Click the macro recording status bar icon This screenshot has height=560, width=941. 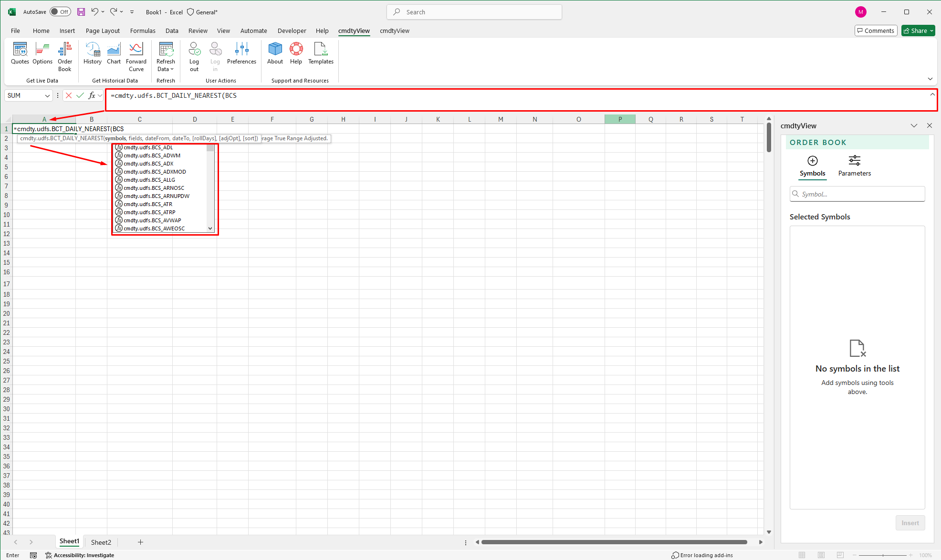pos(33,555)
